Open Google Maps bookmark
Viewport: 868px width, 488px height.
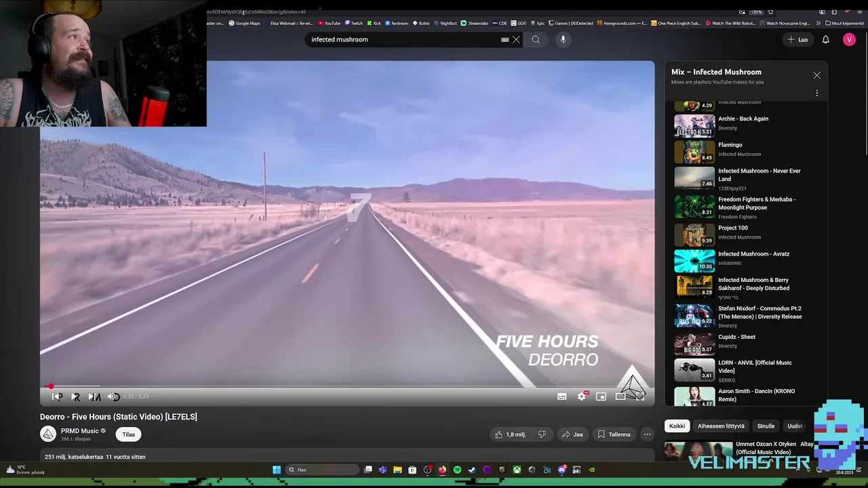click(244, 23)
